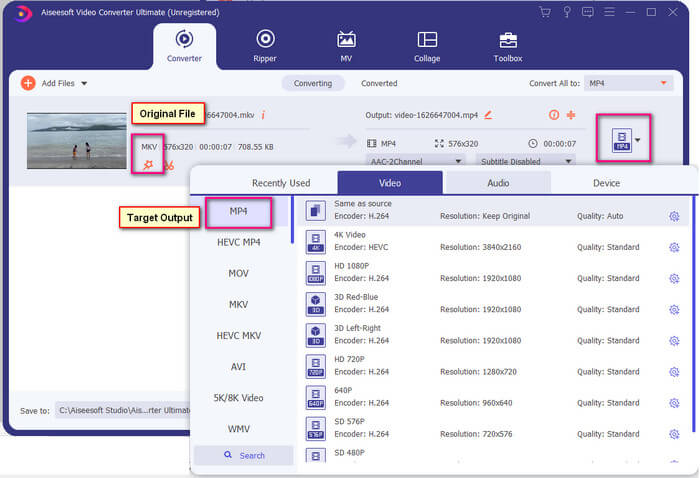Screen dimensions: 700x478
Task: Open settings gear for Same as source
Action: 674,216
